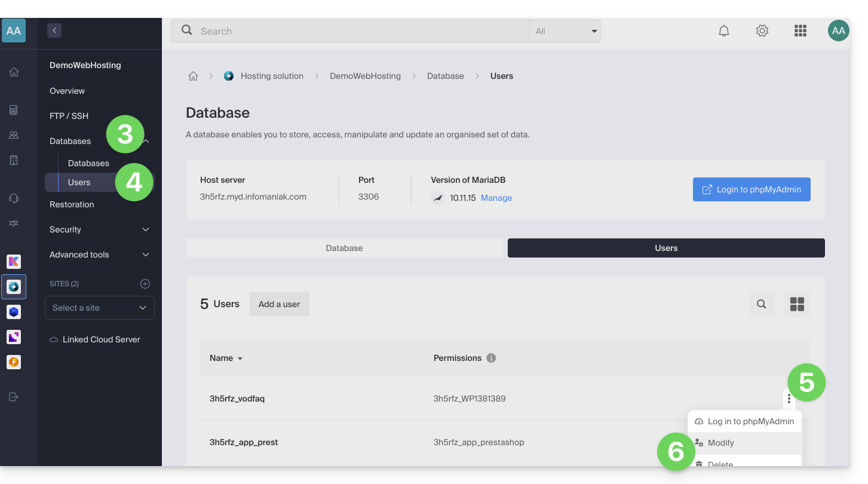868x484 pixels.
Task: Click the logout icon in left rail
Action: click(14, 397)
